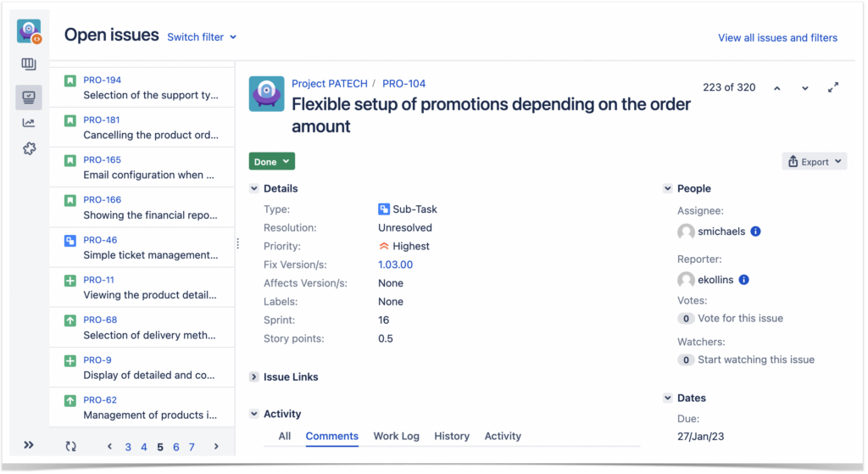Open the add-ons puzzle icon in sidebar

[29, 148]
